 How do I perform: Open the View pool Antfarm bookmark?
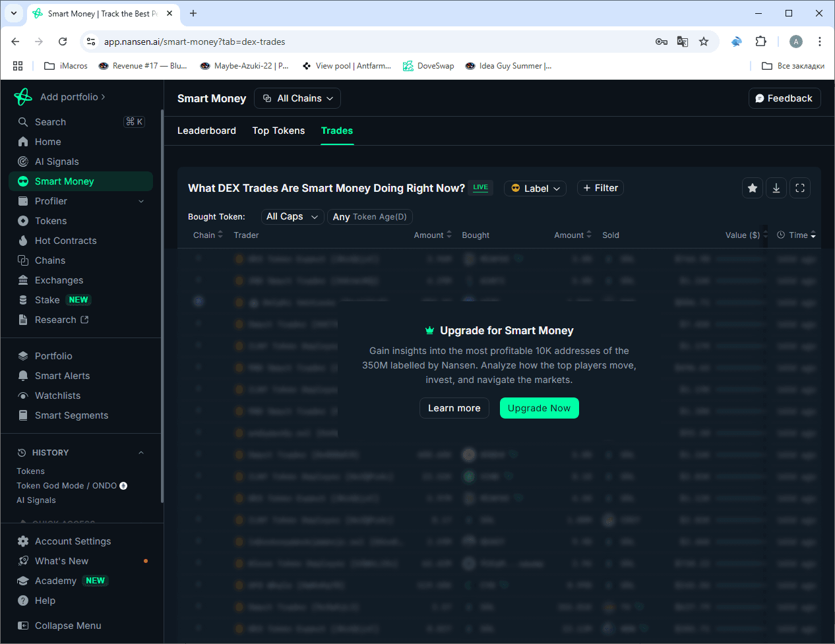346,66
